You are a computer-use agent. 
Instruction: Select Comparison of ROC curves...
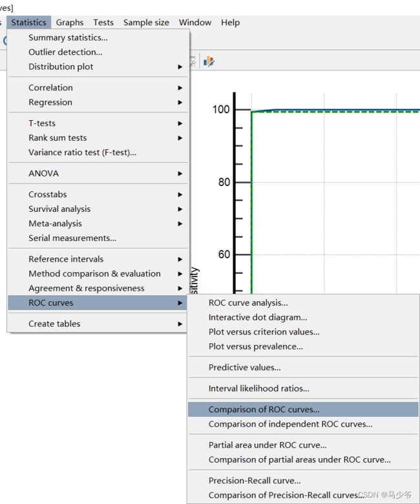[x=303, y=410]
